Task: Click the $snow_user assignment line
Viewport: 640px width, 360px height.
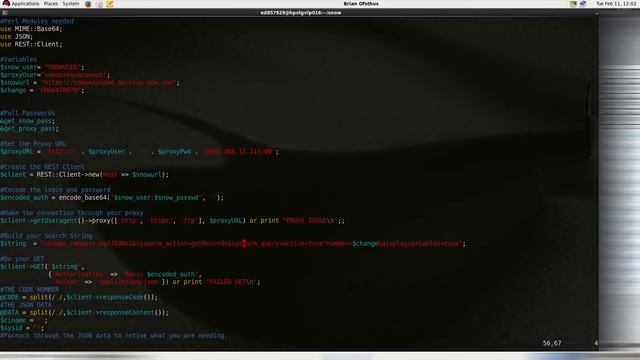Action: point(42,67)
